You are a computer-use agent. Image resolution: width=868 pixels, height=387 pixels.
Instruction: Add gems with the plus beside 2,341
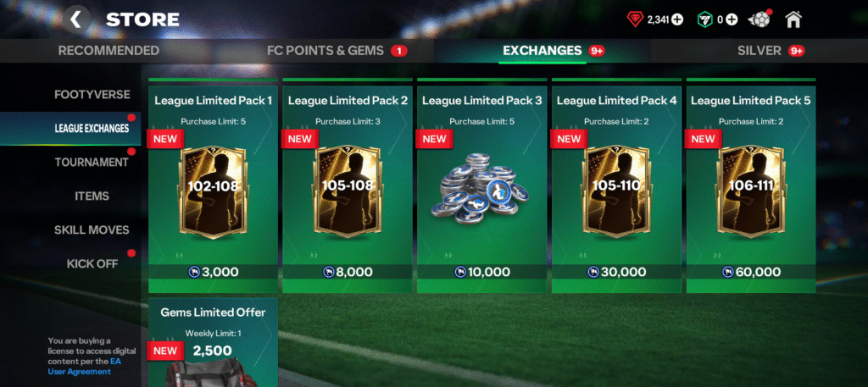[677, 19]
